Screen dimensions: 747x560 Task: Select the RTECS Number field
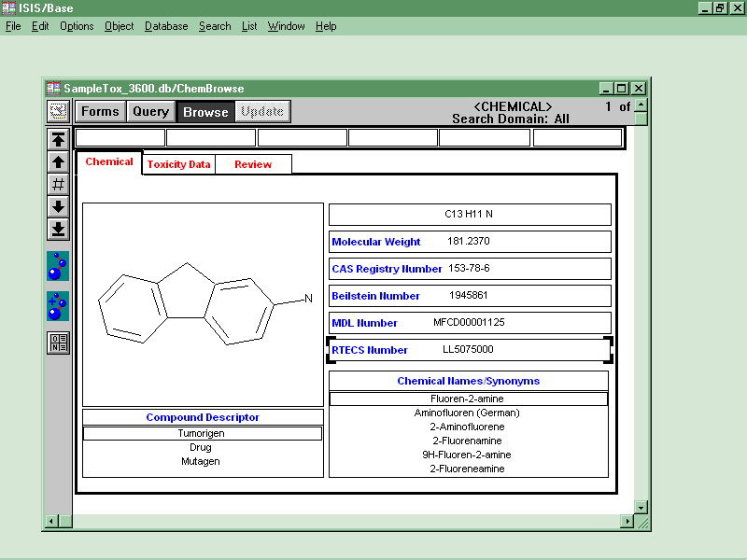point(470,350)
